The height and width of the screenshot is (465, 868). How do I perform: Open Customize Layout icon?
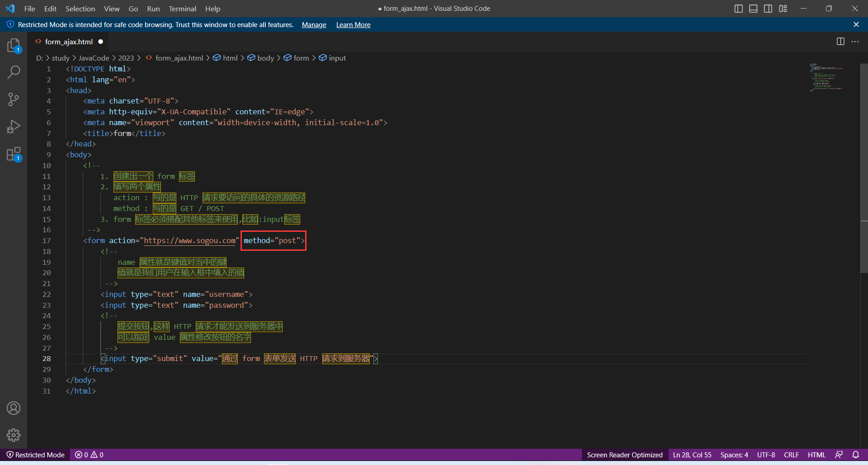point(783,9)
